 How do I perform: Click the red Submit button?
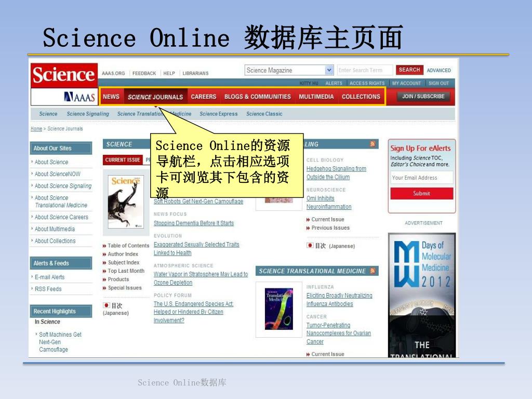422,193
